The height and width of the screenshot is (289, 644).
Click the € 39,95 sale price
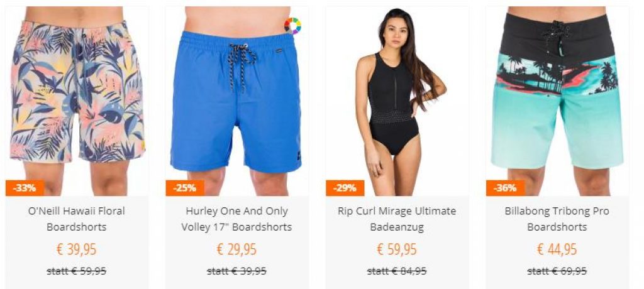pyautogui.click(x=76, y=249)
